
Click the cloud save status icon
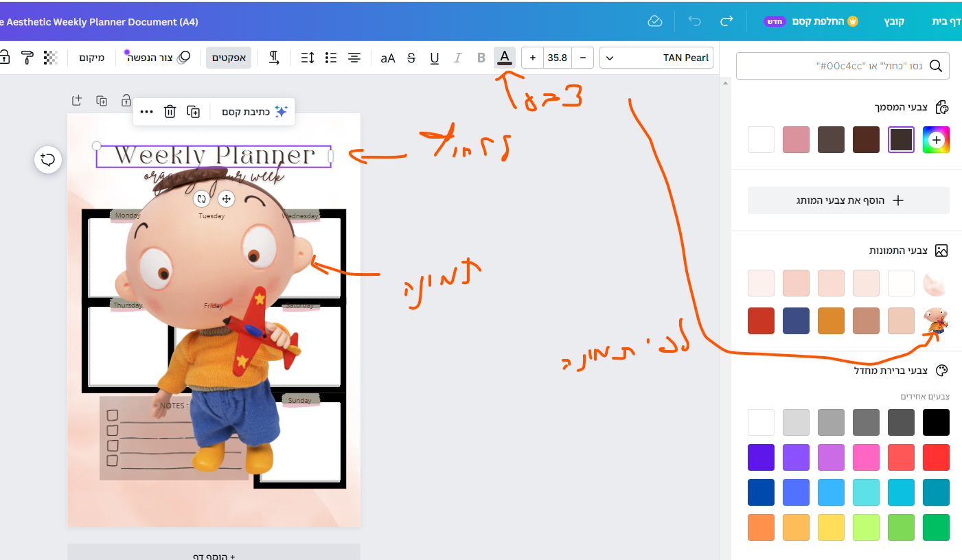(655, 21)
